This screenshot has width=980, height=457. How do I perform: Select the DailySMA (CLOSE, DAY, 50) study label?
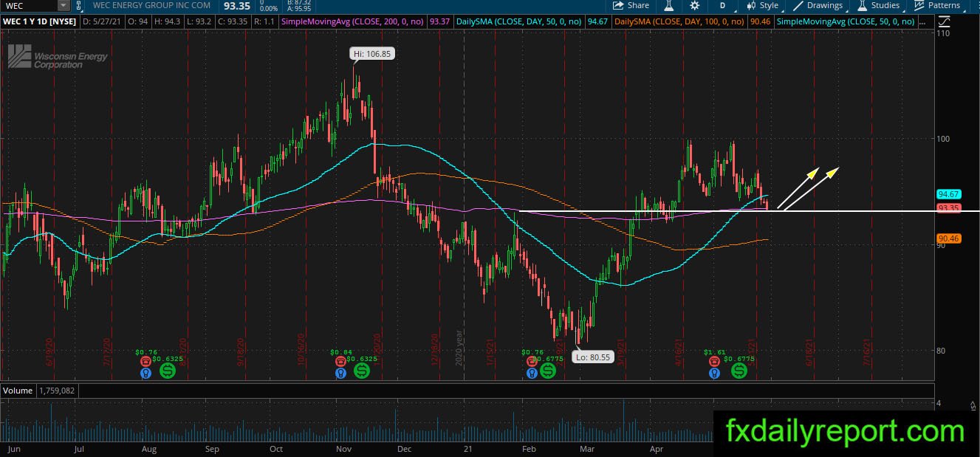click(520, 21)
